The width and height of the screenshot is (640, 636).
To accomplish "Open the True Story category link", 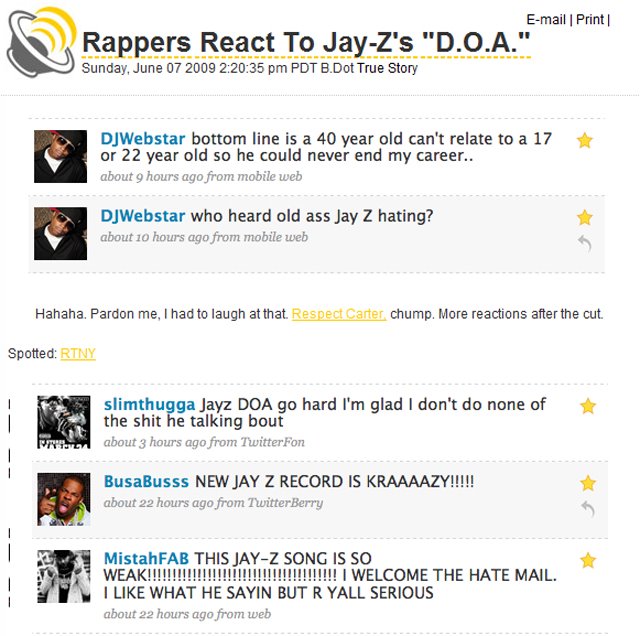I will [x=387, y=68].
